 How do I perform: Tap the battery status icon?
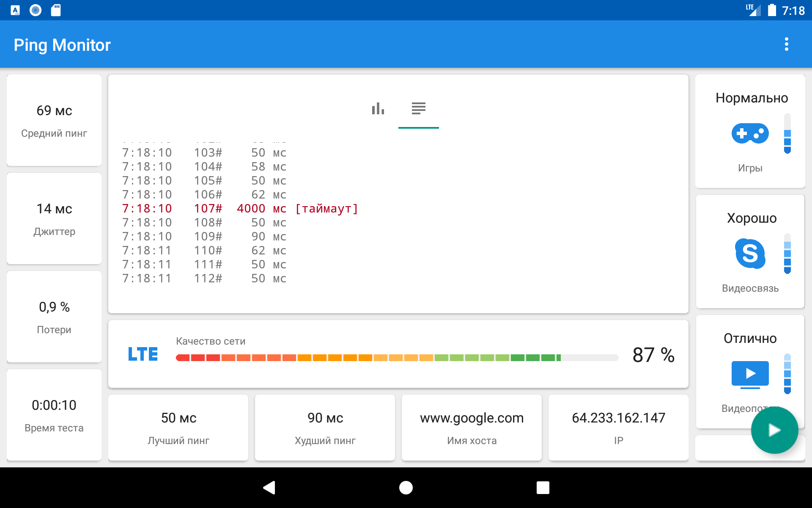pos(772,10)
